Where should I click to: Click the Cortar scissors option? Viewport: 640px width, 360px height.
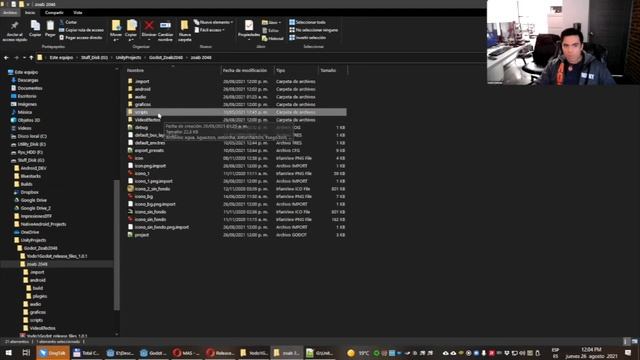69,22
